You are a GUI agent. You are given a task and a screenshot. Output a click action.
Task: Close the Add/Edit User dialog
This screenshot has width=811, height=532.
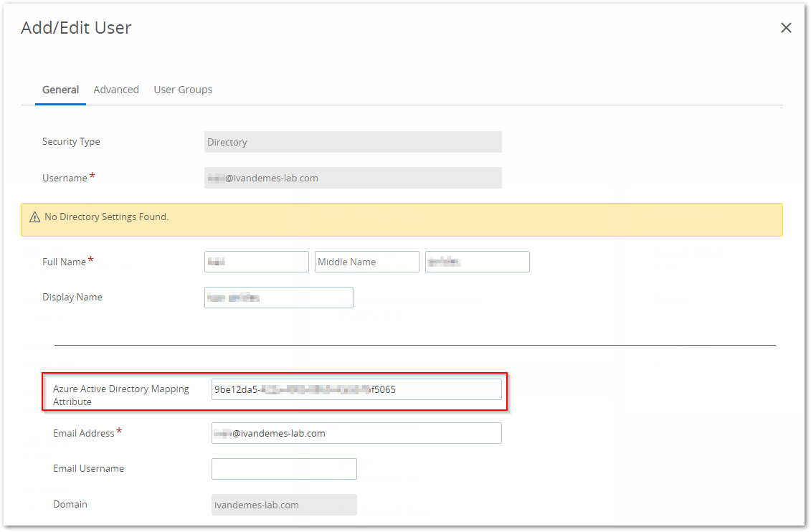click(786, 28)
